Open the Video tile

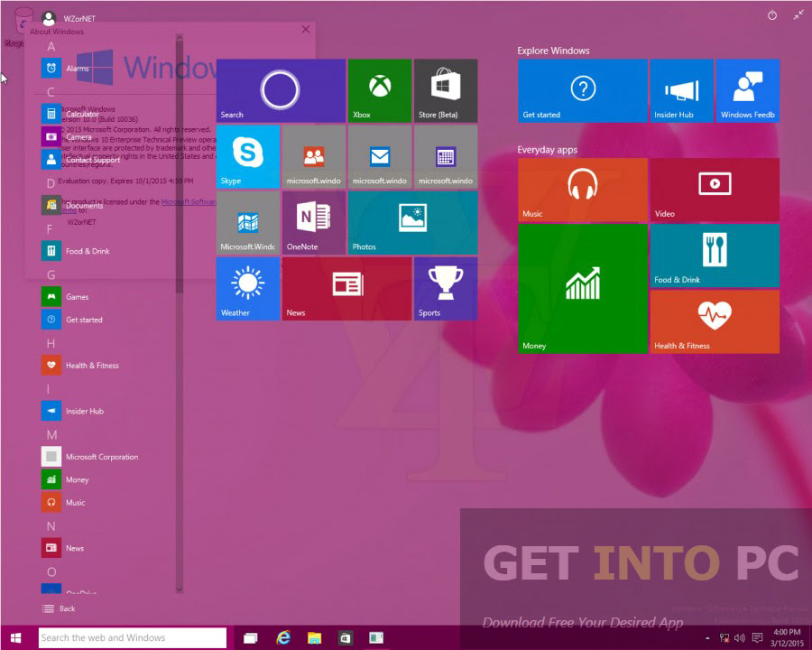click(715, 190)
